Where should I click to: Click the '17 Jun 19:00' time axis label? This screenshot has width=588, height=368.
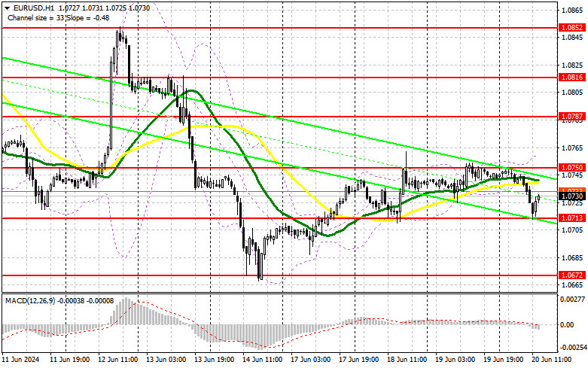tap(359, 360)
